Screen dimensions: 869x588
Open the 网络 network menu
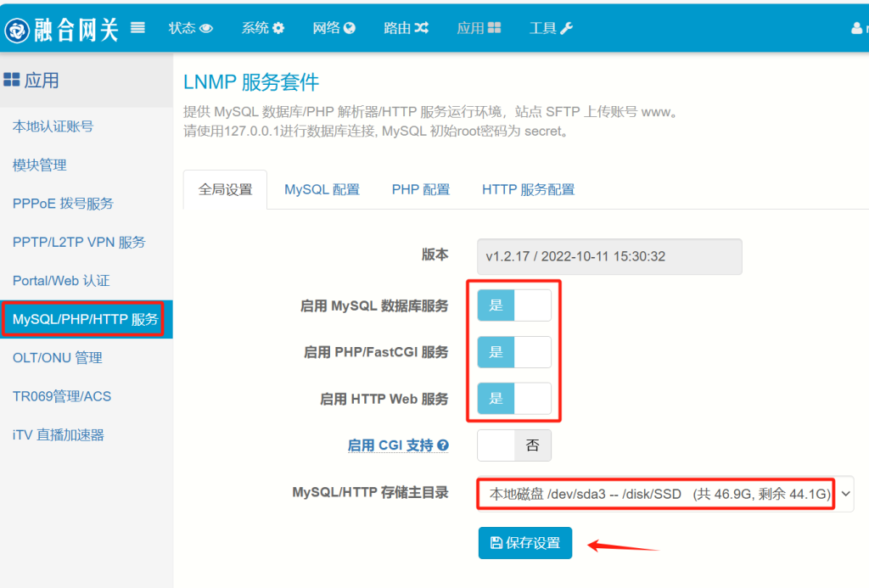pyautogui.click(x=334, y=28)
